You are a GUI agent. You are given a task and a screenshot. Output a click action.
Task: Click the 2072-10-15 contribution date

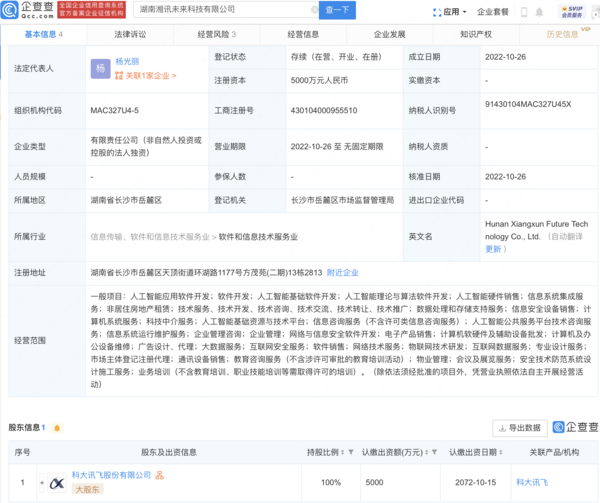476,483
